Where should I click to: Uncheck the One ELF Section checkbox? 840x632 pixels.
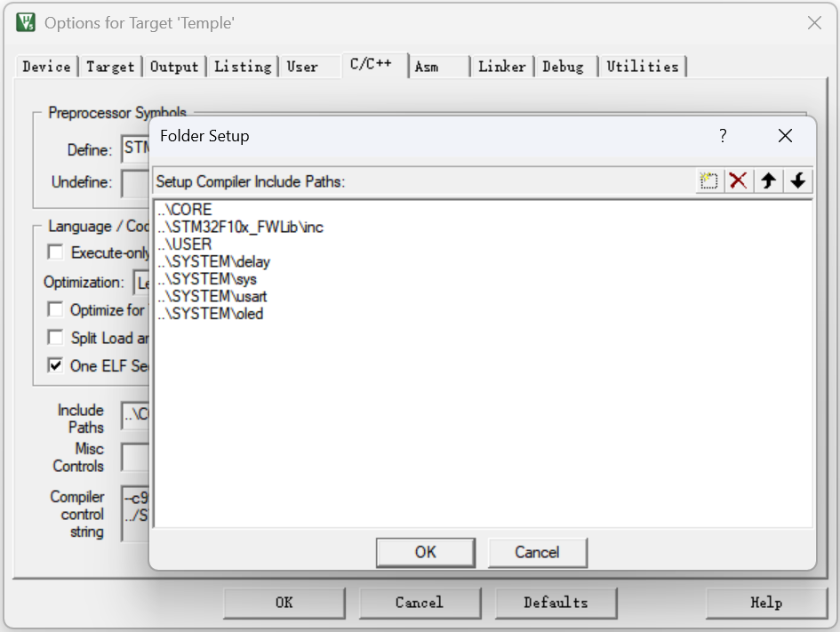(55, 365)
